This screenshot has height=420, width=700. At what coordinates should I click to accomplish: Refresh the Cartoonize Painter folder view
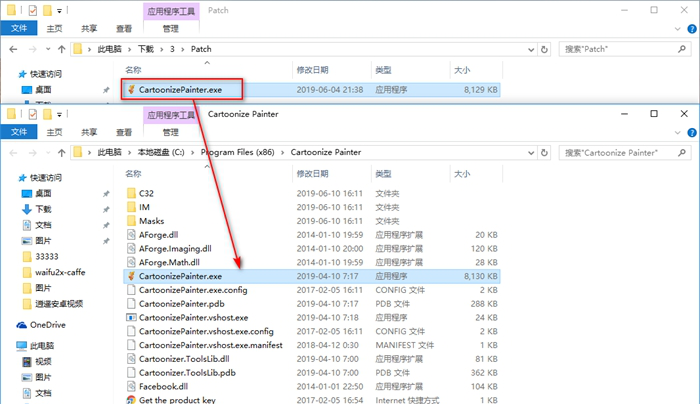(x=546, y=152)
